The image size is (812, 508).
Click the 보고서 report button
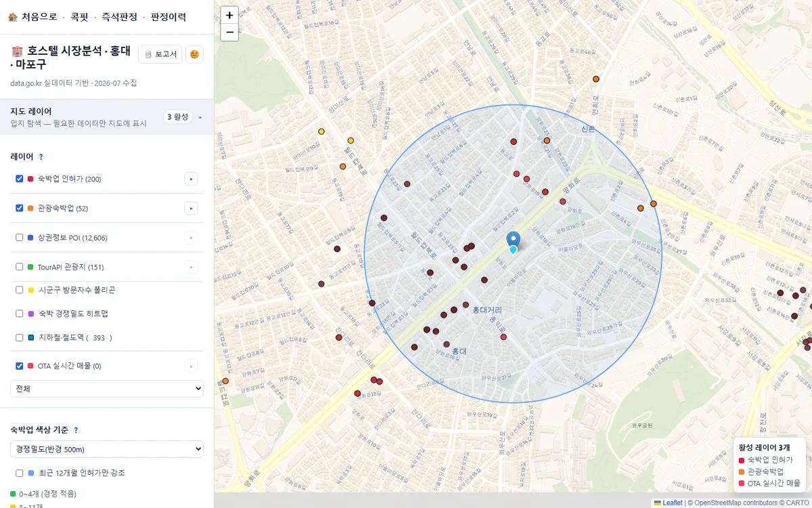tap(160, 54)
